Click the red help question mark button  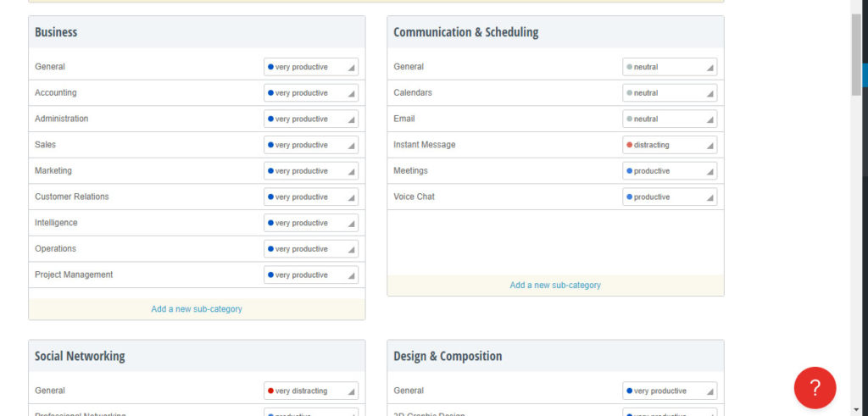point(815,388)
